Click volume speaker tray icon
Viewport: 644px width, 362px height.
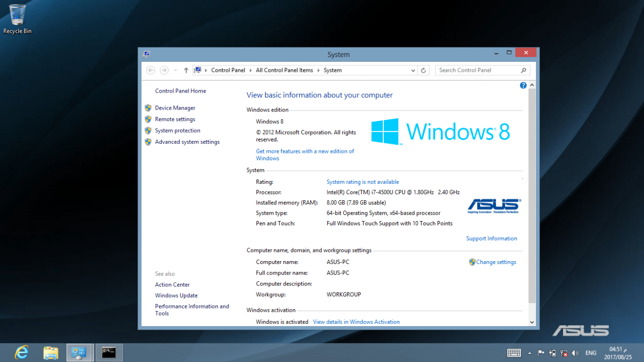pos(575,353)
